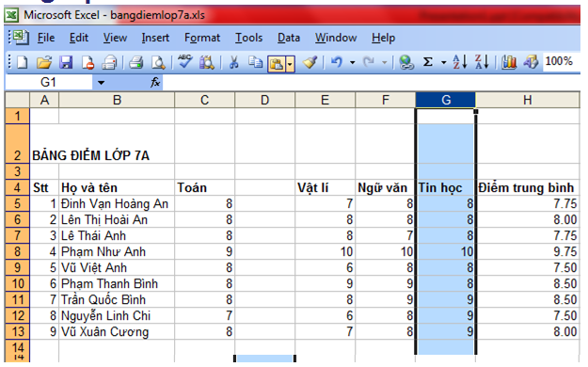Open the Redo history dropdown arrow
This screenshot has height=367, width=588.
[x=385, y=63]
